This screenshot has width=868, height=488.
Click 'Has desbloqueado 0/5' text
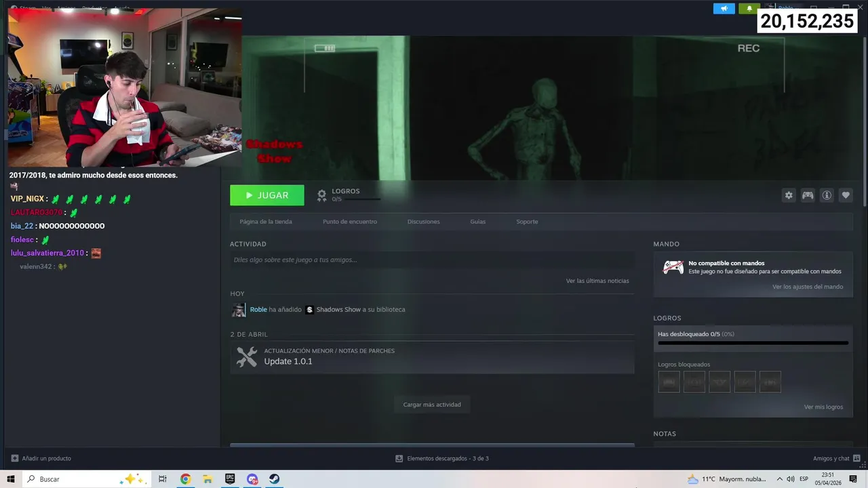pos(688,334)
